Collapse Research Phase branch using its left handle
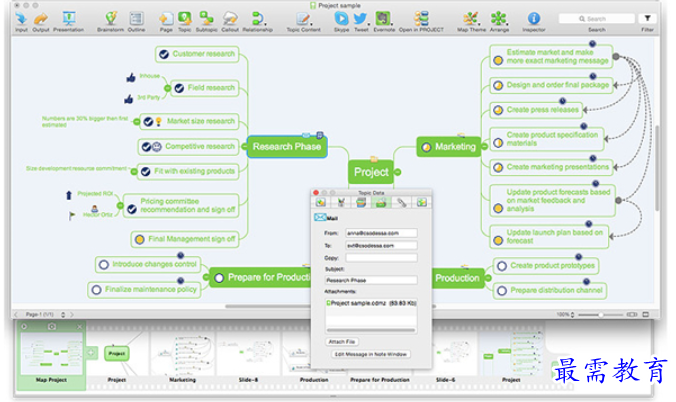This screenshot has height=402, width=676. (244, 147)
